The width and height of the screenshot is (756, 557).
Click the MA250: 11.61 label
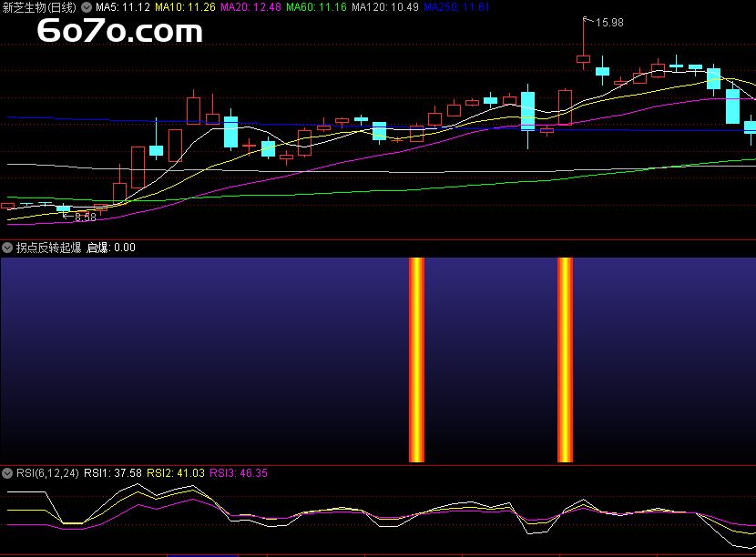click(456, 7)
